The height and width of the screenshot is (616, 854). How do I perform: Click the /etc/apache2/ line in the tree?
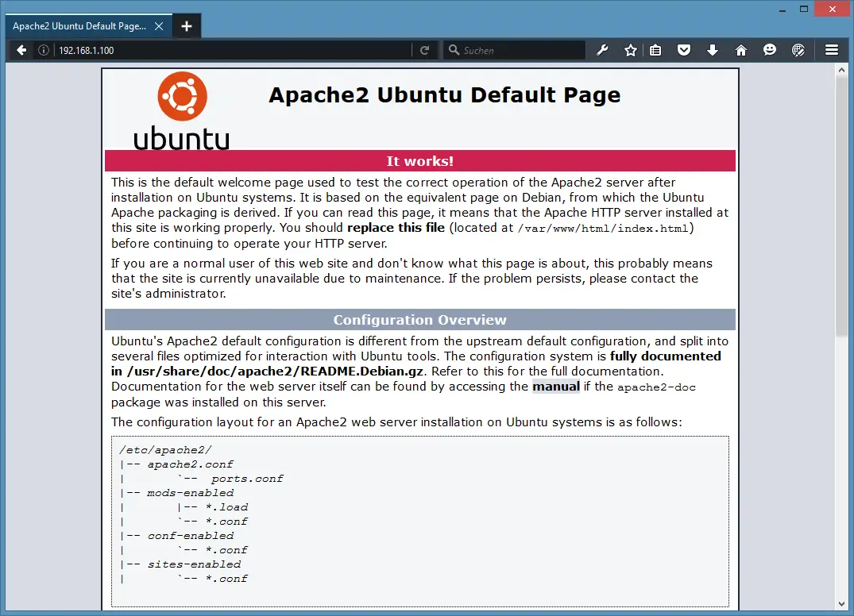click(165, 450)
